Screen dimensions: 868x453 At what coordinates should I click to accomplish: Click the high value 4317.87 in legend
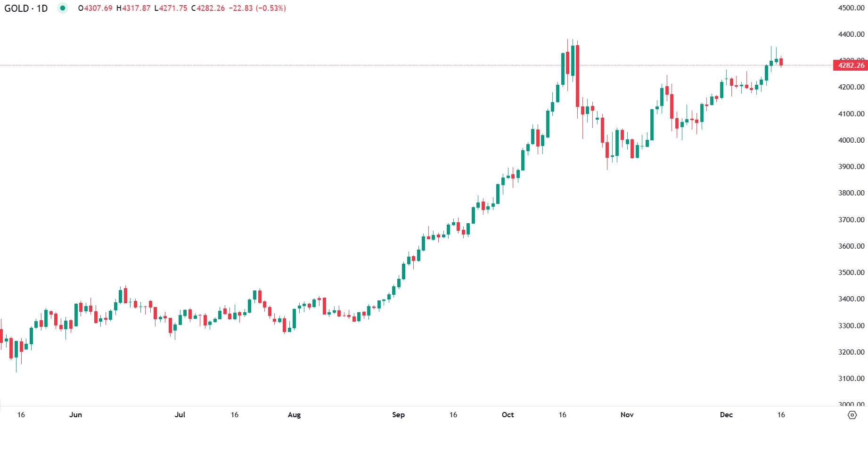pyautogui.click(x=136, y=8)
